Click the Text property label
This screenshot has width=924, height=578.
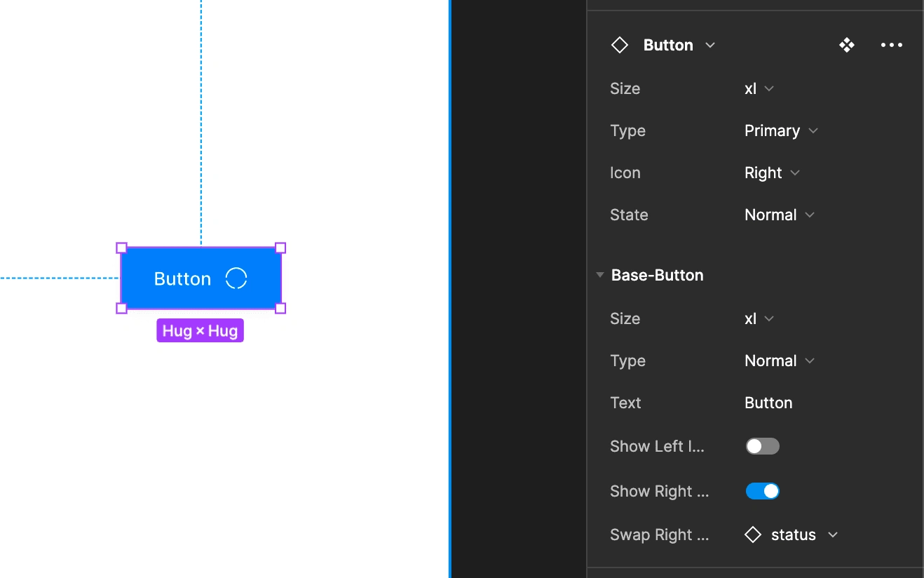click(625, 403)
